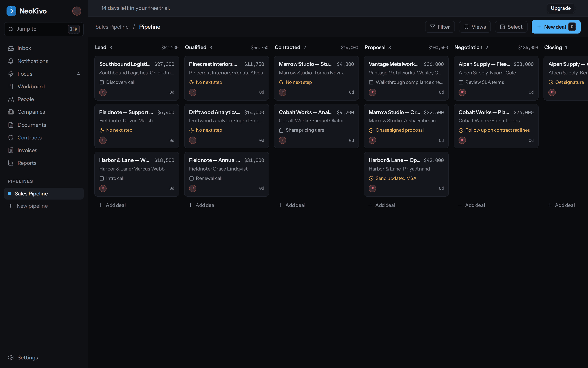
Task: Click owner avatar on Southbound Logistics card
Action: point(103,92)
